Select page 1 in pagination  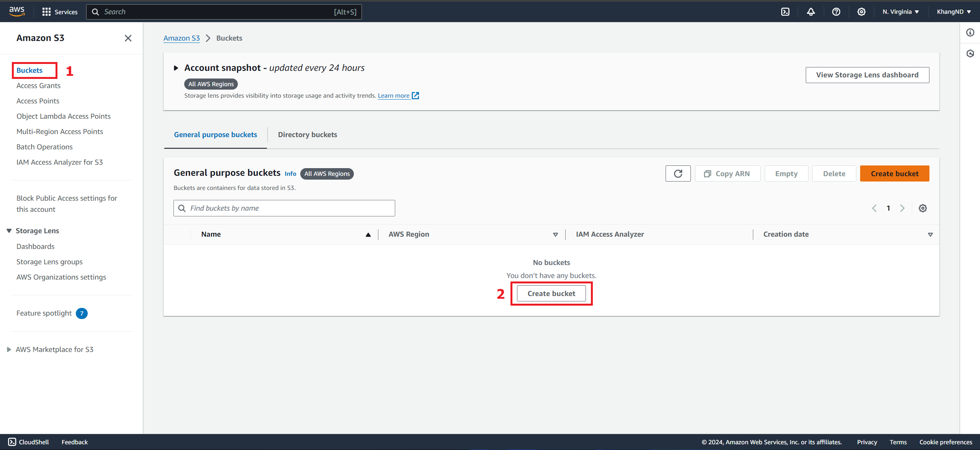888,208
